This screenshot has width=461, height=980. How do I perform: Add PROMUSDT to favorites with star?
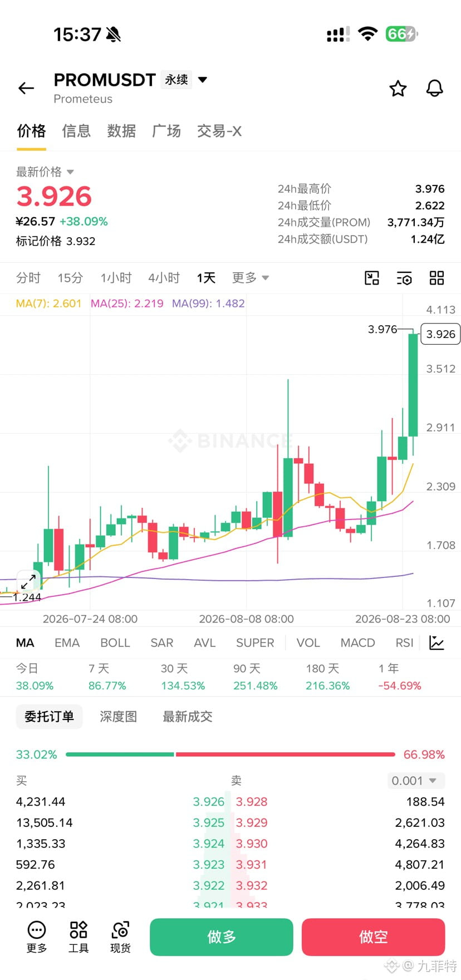click(x=398, y=88)
